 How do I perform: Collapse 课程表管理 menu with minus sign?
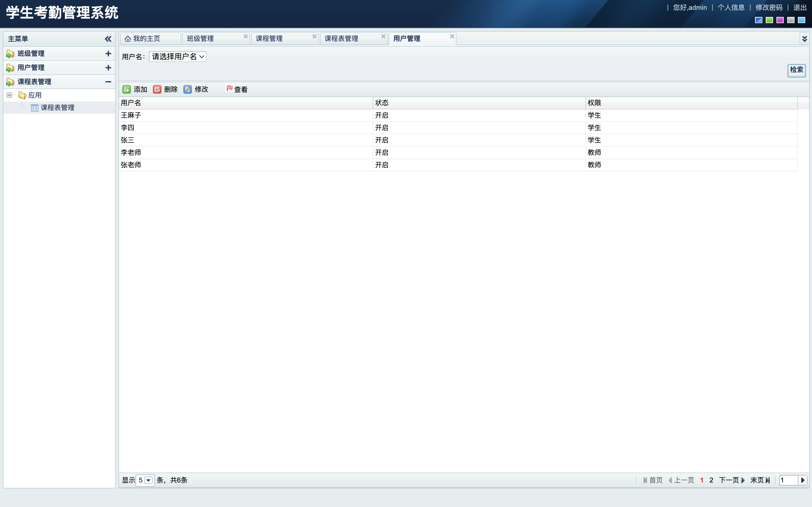point(108,82)
